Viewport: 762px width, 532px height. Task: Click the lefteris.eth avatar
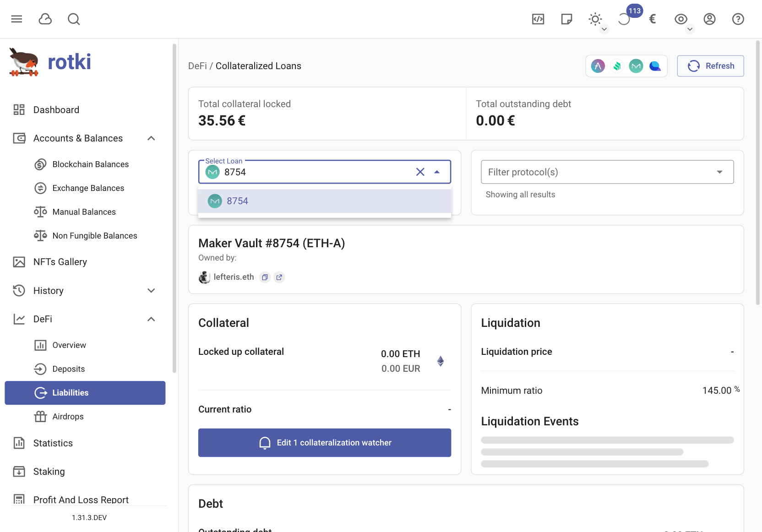click(204, 277)
